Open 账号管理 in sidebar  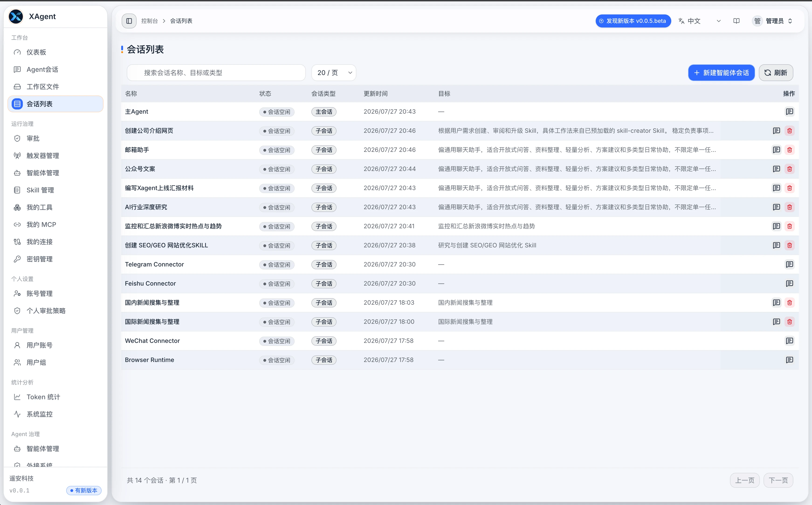coord(55,293)
